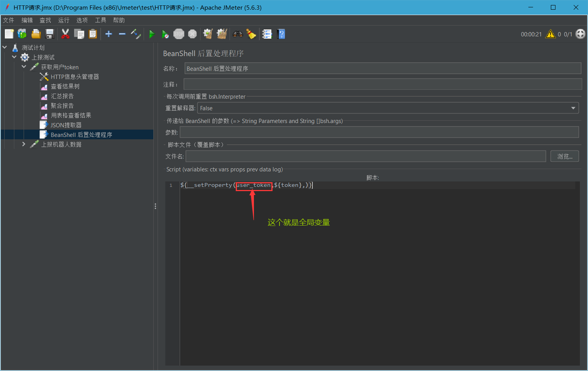Click the Reset Search icon

tap(252, 34)
